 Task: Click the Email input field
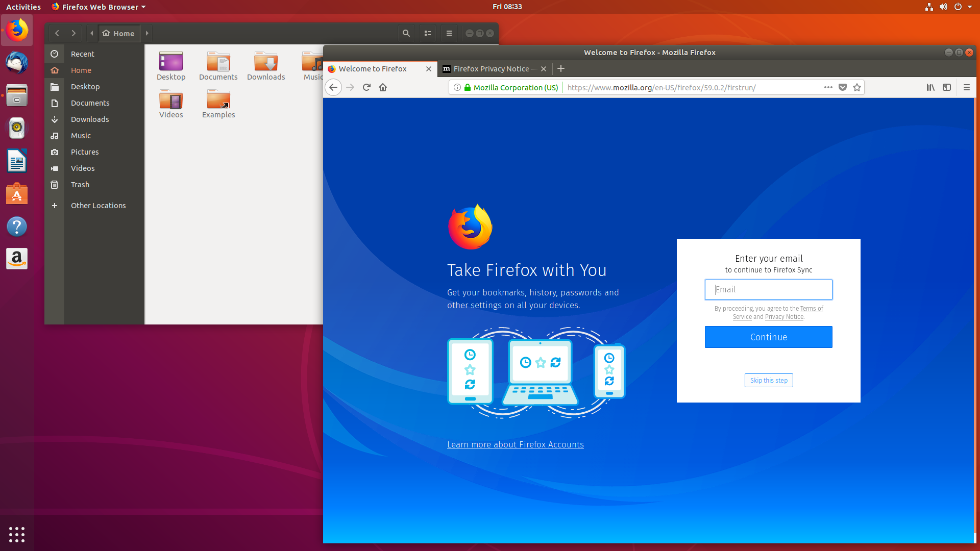[x=768, y=290]
